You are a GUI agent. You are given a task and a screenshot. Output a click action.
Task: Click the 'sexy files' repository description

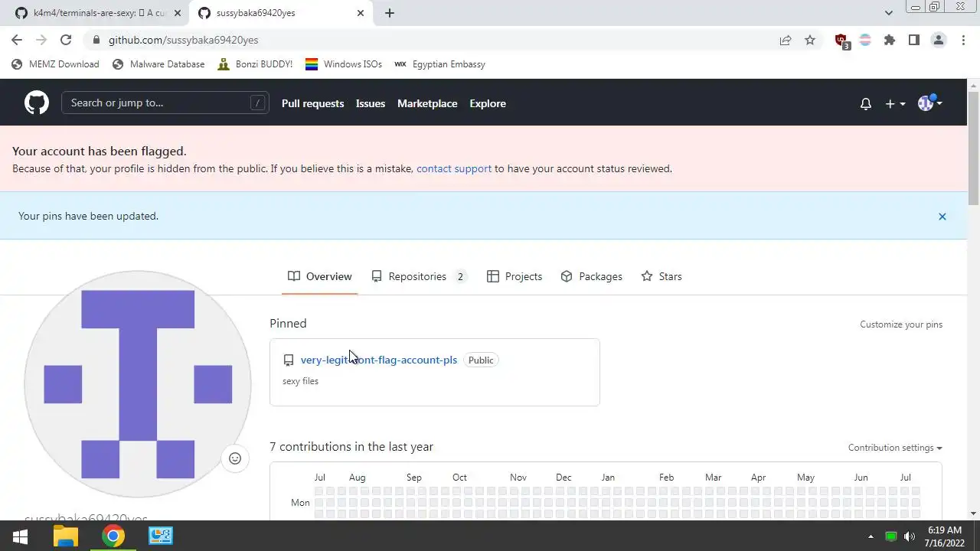300,381
